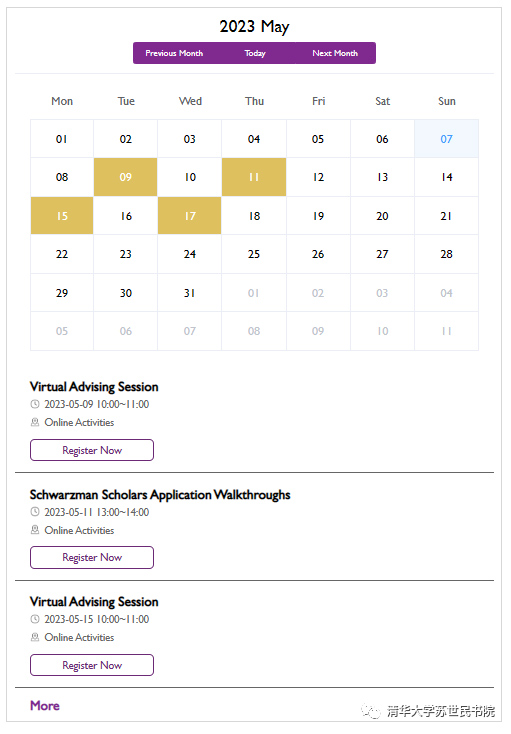
Task: Select today's date 07 on Sunday
Action: pyautogui.click(x=446, y=139)
